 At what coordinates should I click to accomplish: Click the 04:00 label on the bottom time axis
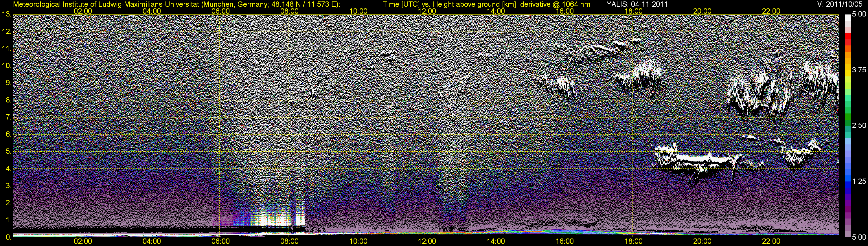point(152,241)
